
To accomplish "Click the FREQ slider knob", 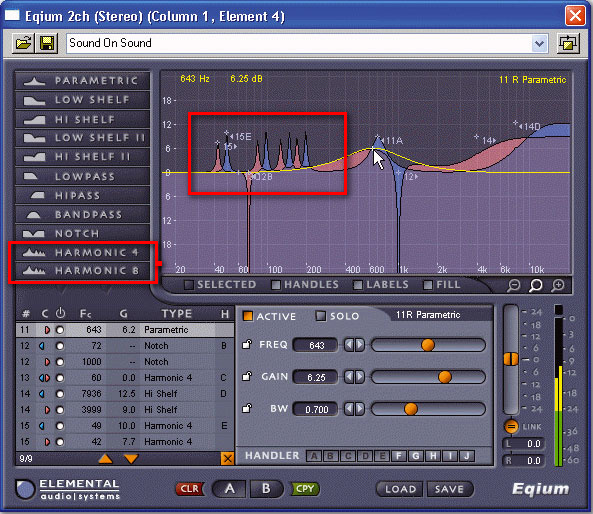I will (428, 345).
